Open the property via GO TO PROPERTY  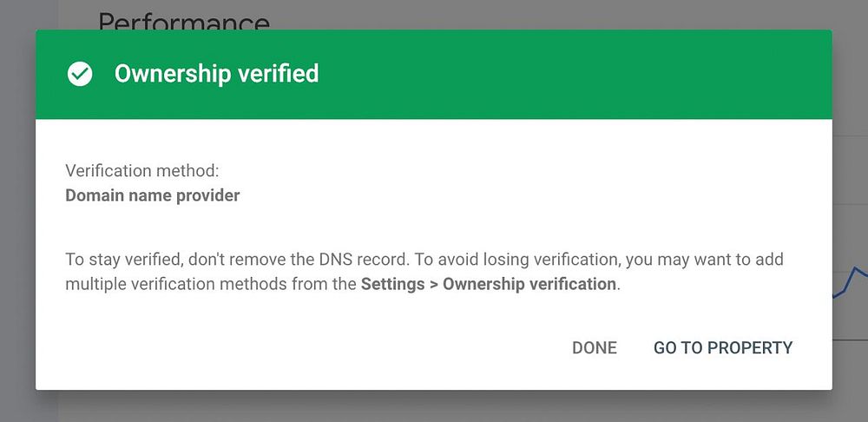[x=723, y=348]
